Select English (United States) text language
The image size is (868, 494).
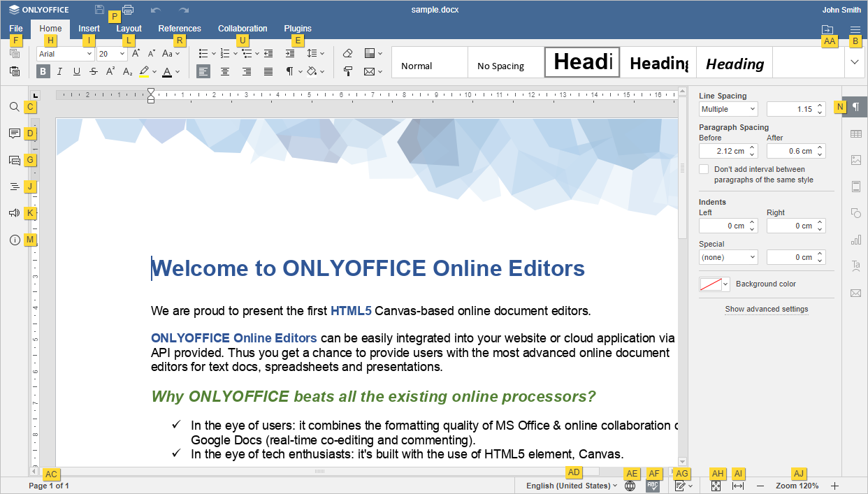click(572, 486)
